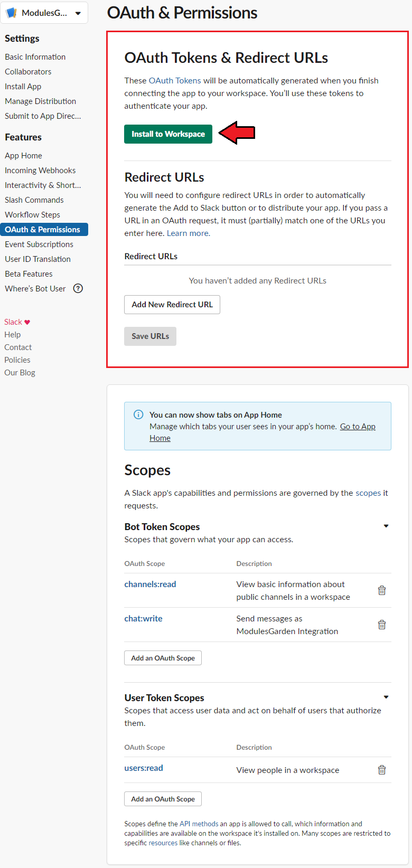Viewport: 412px width, 868px height.
Task: Click the ModulesGarden app logo icon
Action: pyautogui.click(x=11, y=13)
